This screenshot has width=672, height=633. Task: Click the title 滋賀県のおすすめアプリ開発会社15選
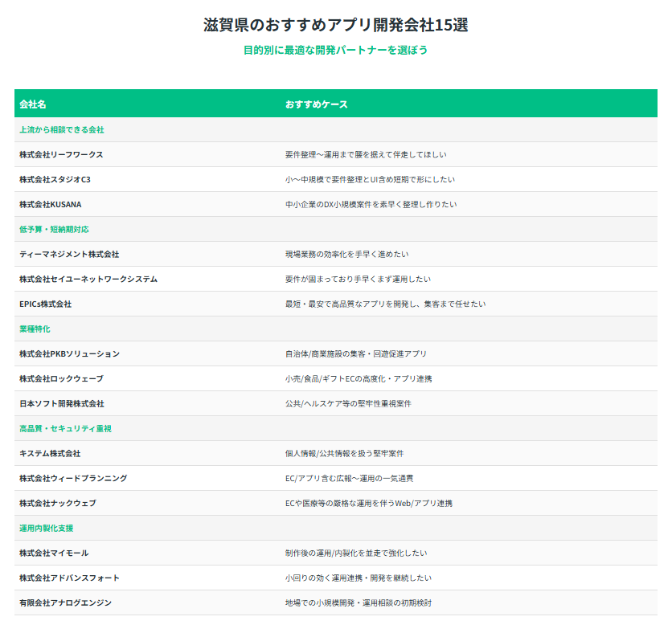335,25
